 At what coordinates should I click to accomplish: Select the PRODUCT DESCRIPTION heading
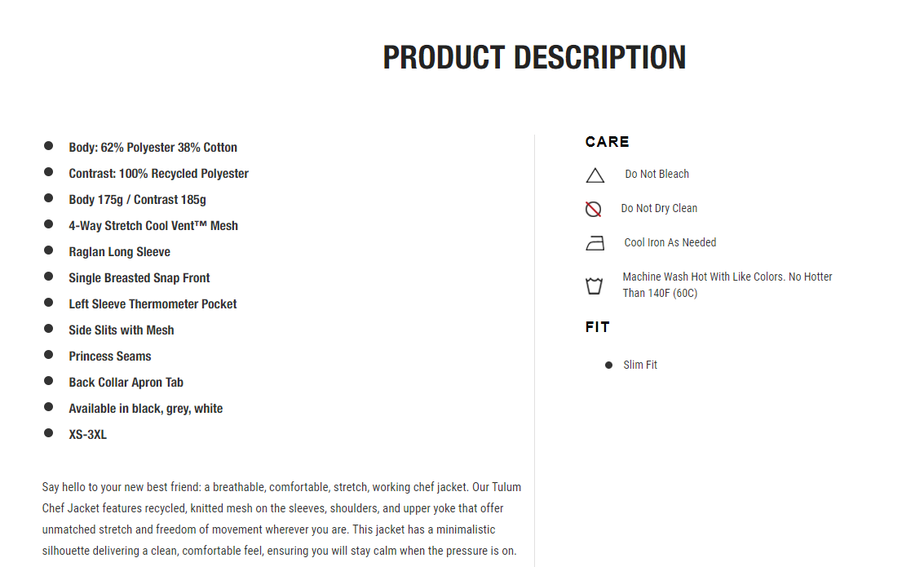[x=534, y=57]
